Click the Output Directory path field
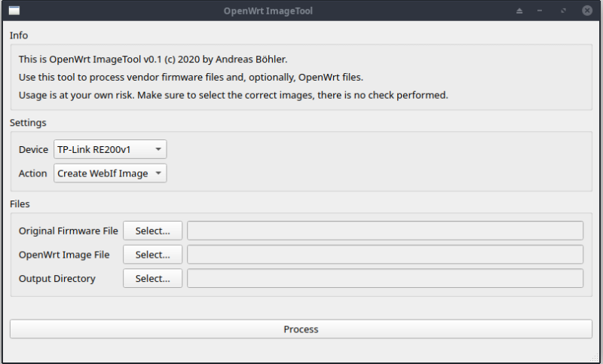Image resolution: width=603 pixels, height=364 pixels. (x=384, y=278)
